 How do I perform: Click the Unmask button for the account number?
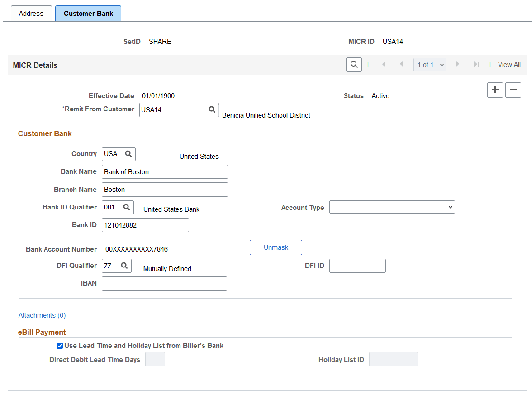pos(275,247)
